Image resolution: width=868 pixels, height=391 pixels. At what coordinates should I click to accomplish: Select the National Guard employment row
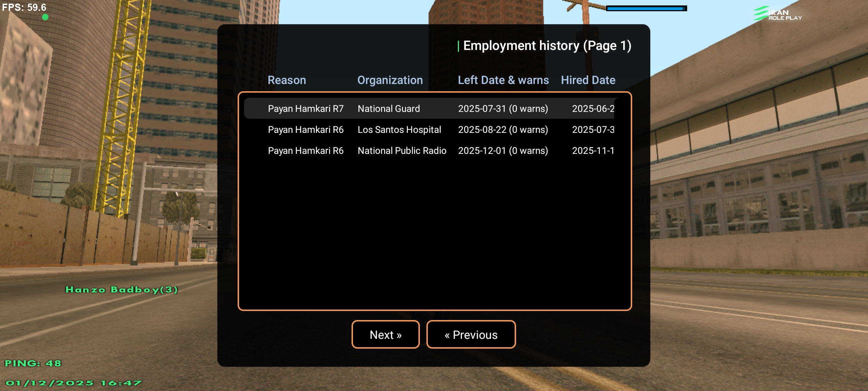pos(389,109)
